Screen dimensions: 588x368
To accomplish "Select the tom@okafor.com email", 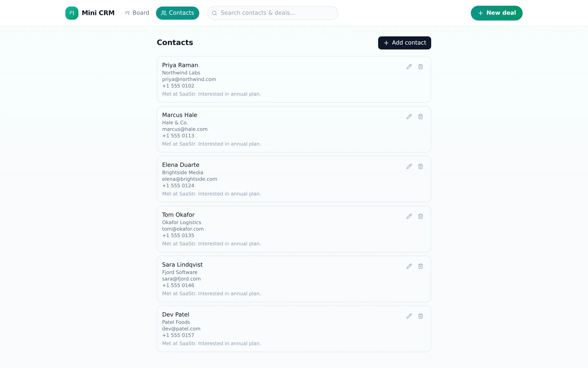I will (x=183, y=229).
